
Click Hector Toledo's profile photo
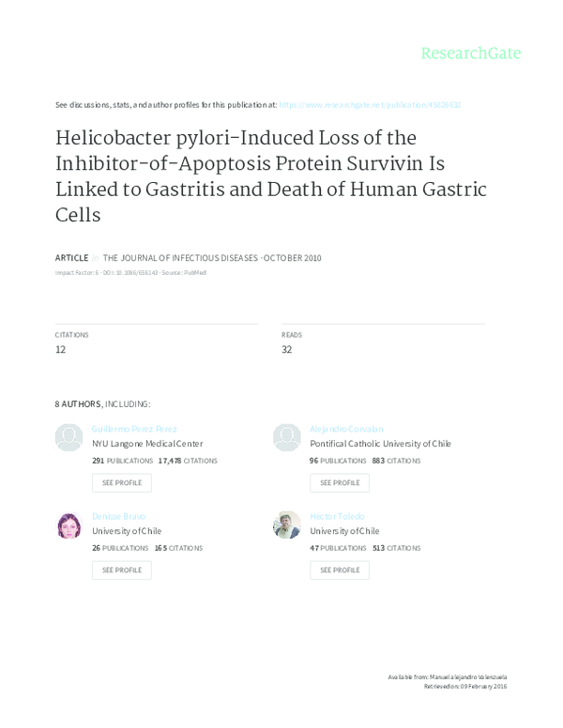pyautogui.click(x=286, y=524)
